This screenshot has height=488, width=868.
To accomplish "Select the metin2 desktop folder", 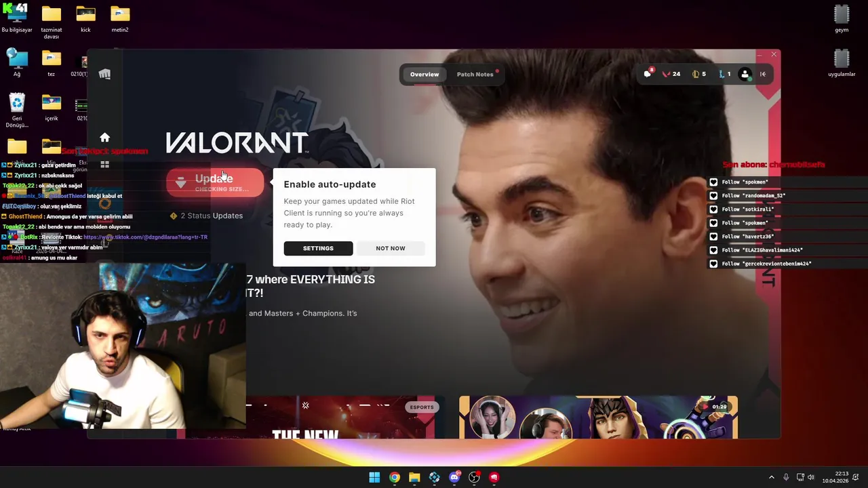I will tap(120, 19).
